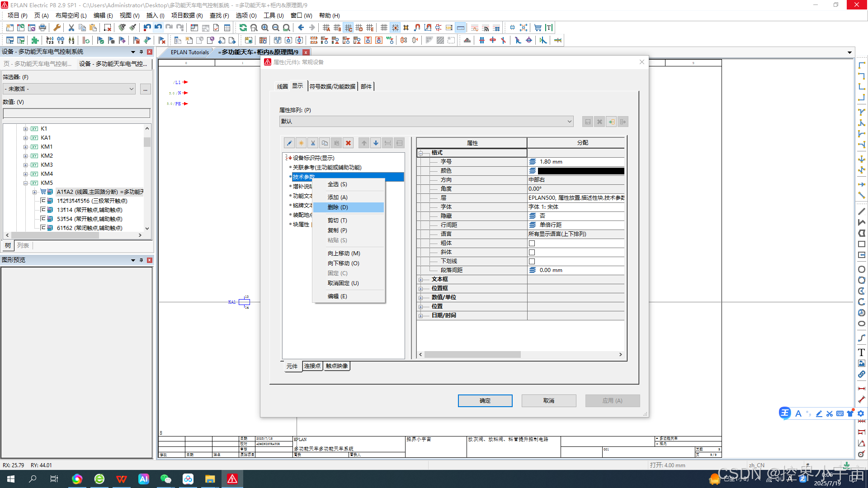The height and width of the screenshot is (488, 868).
Task: Click the sun-shaped new icon in dialog toolbar
Action: (x=301, y=143)
